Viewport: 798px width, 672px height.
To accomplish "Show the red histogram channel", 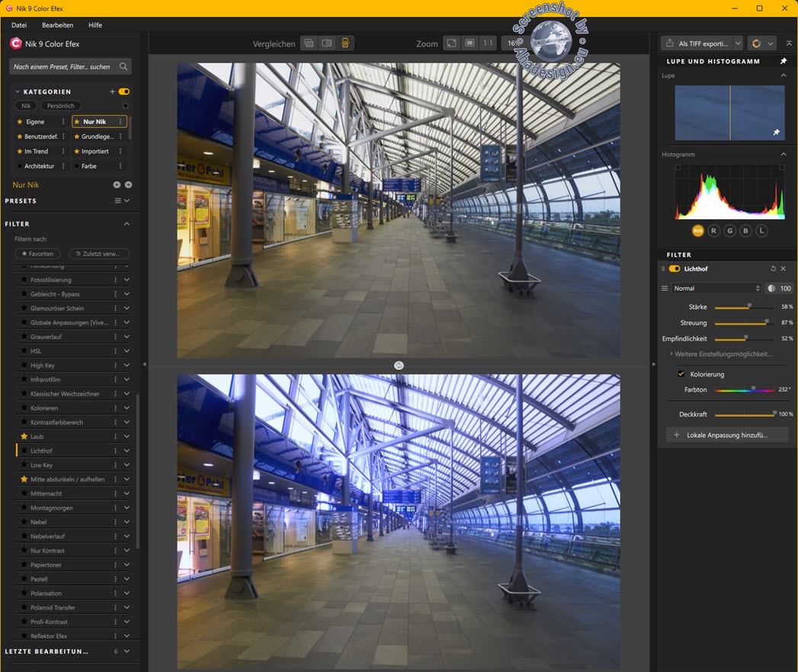I will click(x=713, y=230).
